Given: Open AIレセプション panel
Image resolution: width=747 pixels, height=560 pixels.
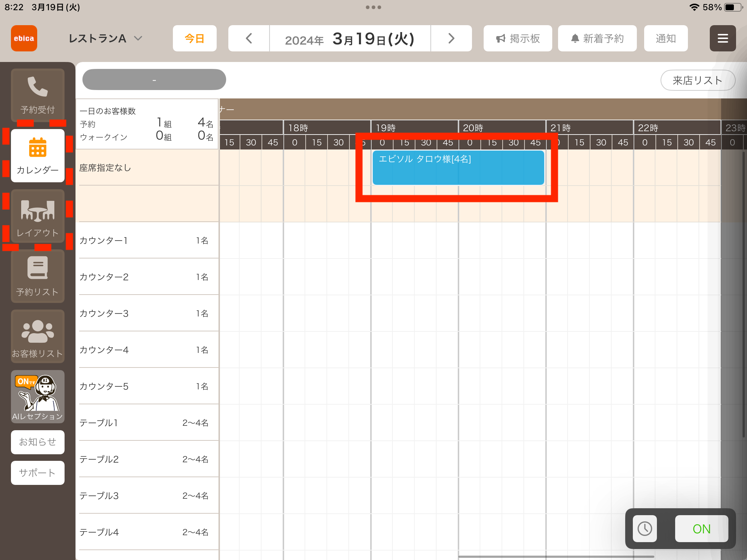Looking at the screenshot, I should (38, 397).
